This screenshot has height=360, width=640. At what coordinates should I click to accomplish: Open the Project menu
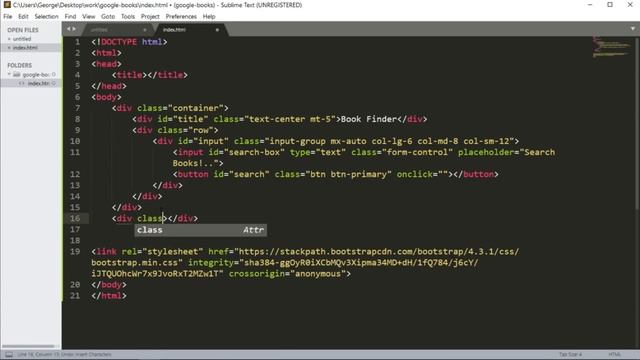pyautogui.click(x=150, y=16)
